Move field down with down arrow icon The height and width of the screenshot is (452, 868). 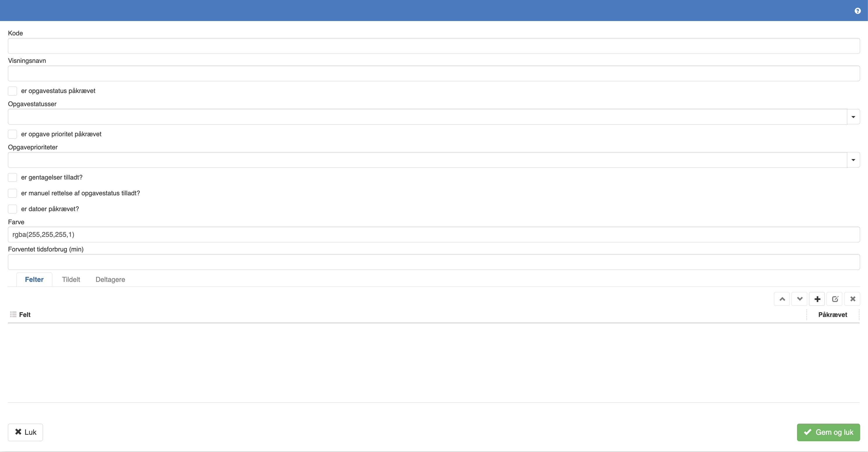coord(800,299)
